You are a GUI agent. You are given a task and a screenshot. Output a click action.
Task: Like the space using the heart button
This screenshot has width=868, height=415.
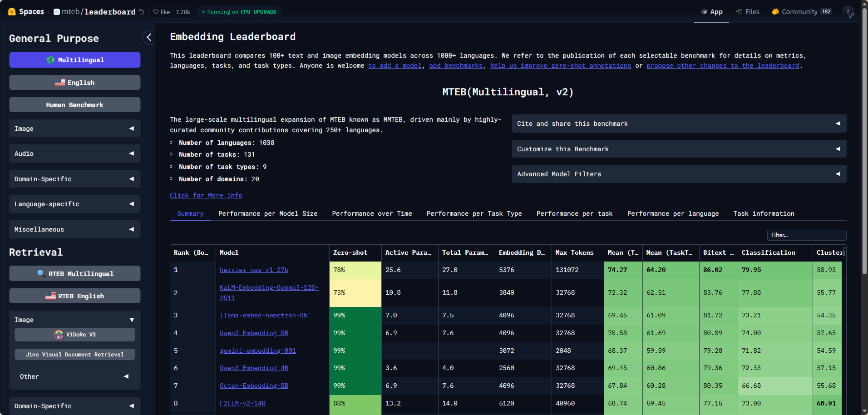pyautogui.click(x=161, y=12)
